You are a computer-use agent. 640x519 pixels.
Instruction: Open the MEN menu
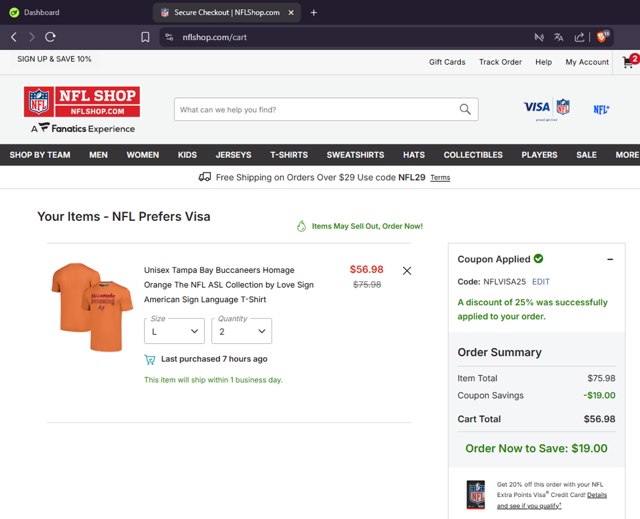tap(98, 155)
